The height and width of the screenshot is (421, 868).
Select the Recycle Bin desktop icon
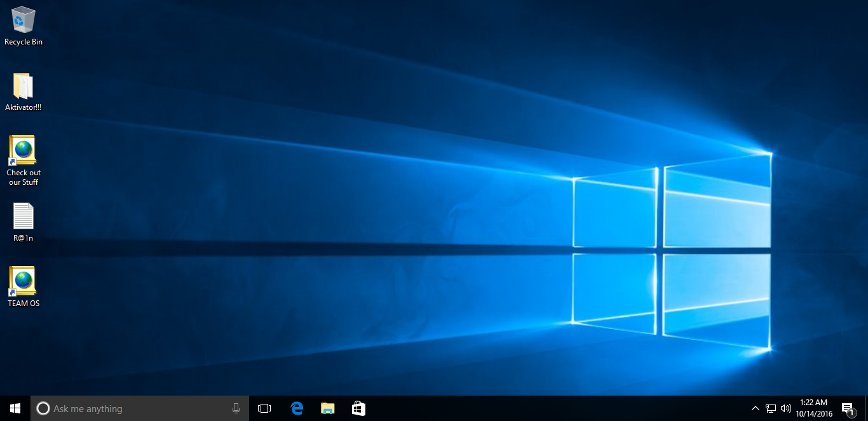(x=24, y=25)
